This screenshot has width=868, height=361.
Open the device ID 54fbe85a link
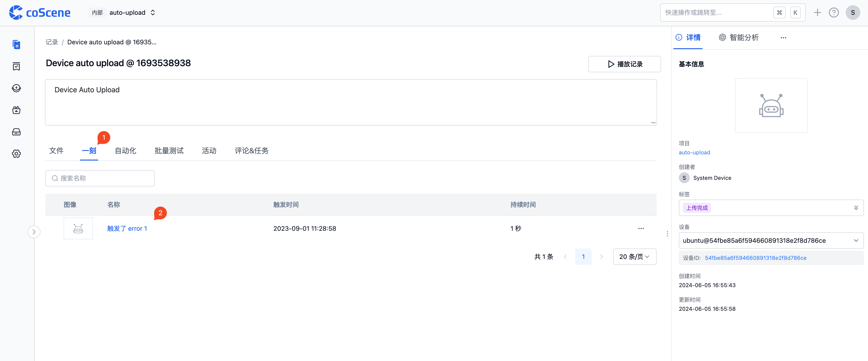[755, 258]
